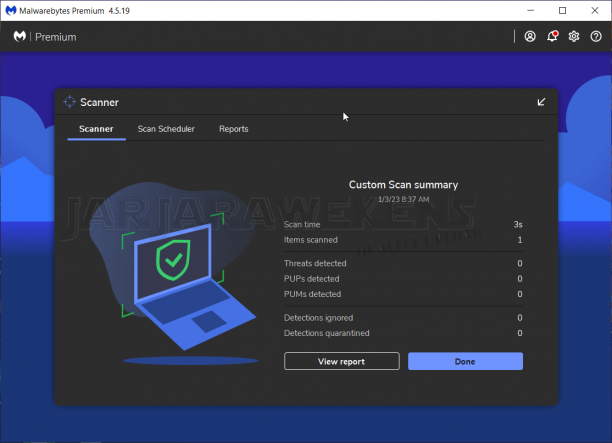Viewport: 612px width, 443px height.
Task: Open the settings gear
Action: pyautogui.click(x=574, y=37)
